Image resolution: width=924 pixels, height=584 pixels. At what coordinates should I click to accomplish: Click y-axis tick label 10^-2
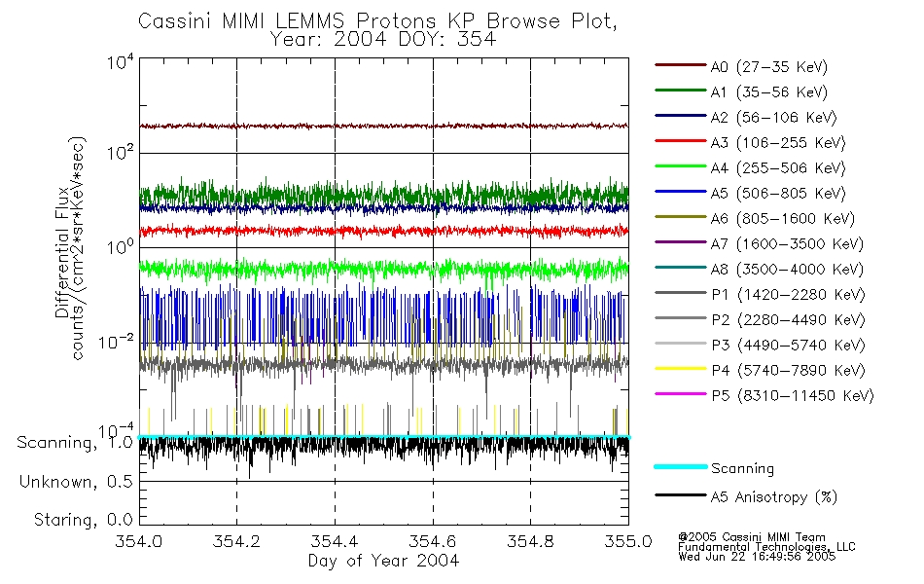[117, 342]
